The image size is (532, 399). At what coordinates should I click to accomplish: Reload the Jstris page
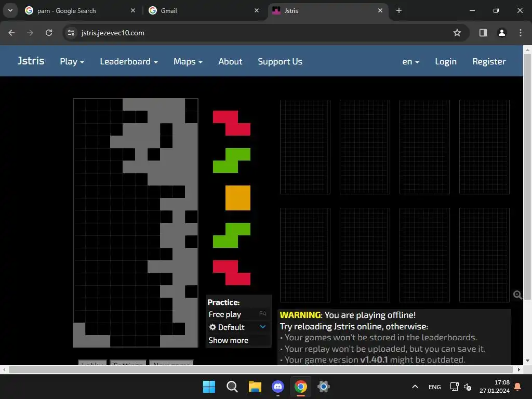point(49,33)
